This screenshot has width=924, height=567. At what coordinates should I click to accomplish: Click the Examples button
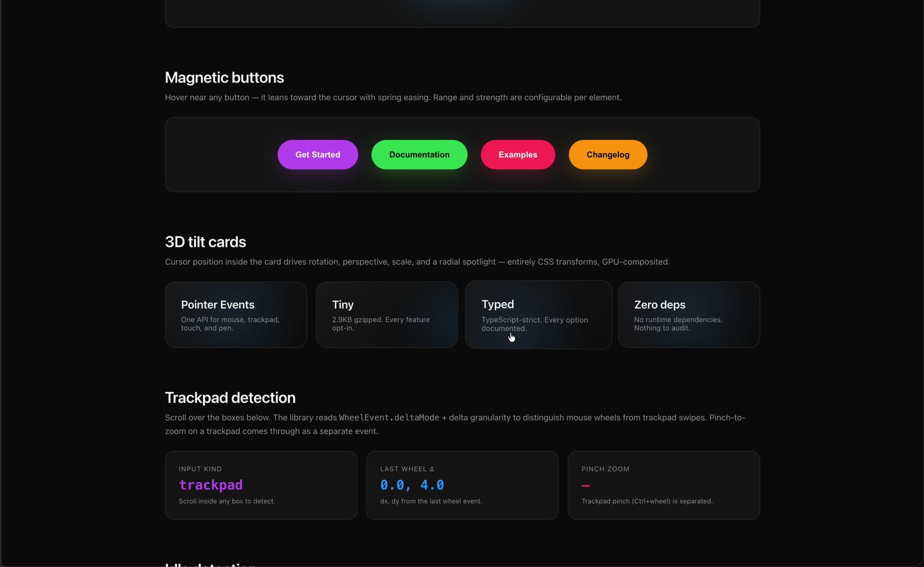[518, 155]
